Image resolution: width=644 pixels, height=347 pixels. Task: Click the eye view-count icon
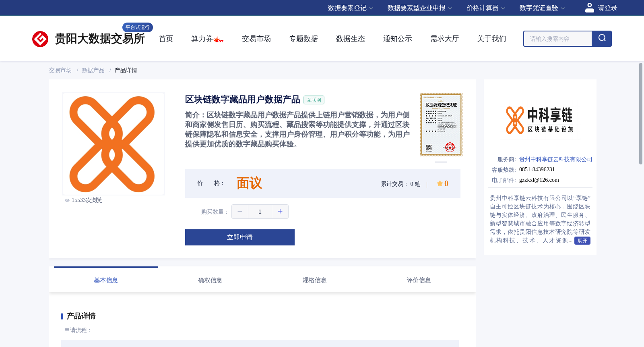[67, 200]
